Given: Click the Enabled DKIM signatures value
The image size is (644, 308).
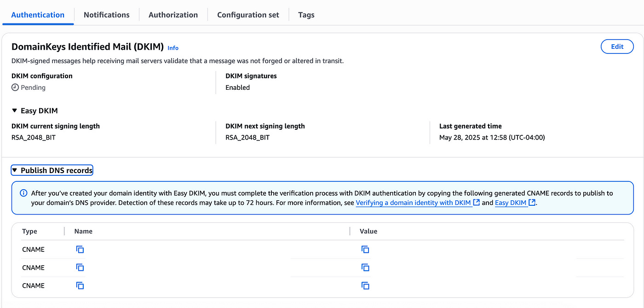Looking at the screenshot, I should coord(237,87).
